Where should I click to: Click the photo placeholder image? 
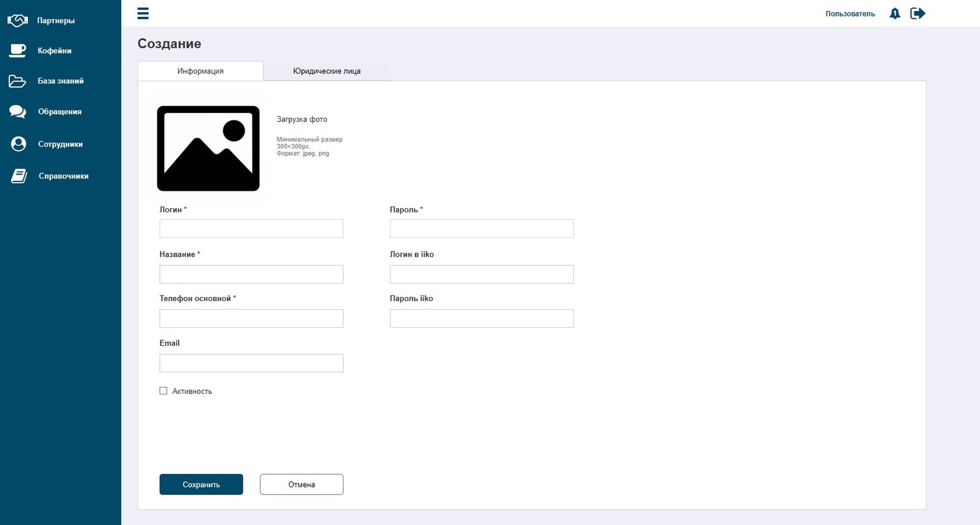(x=208, y=148)
